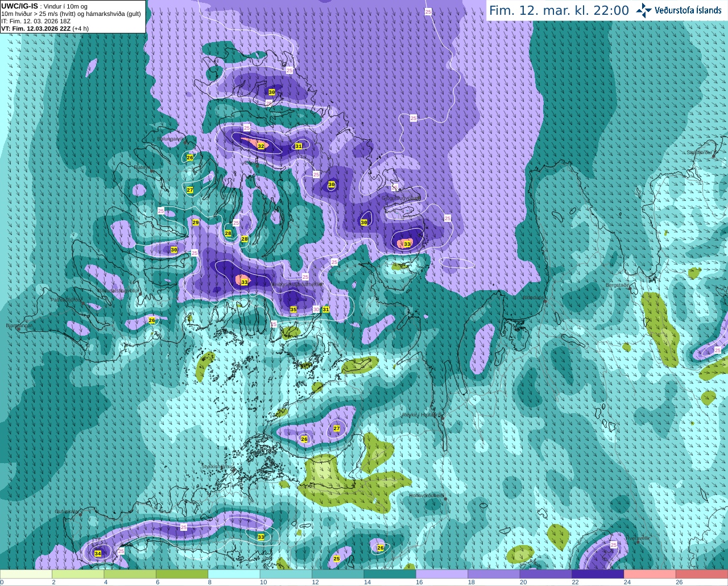
Task: Click the 14–16 dark teal scale swatch
Action: pyautogui.click(x=390, y=574)
